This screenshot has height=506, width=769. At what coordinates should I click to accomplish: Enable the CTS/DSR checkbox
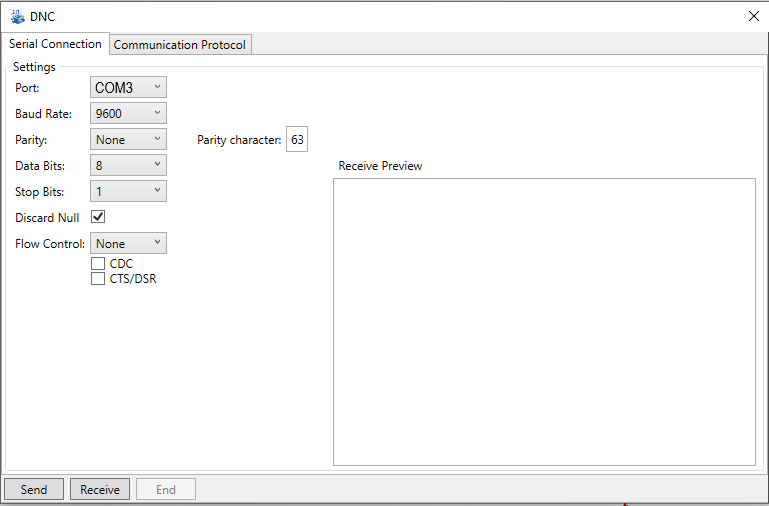[x=98, y=278]
